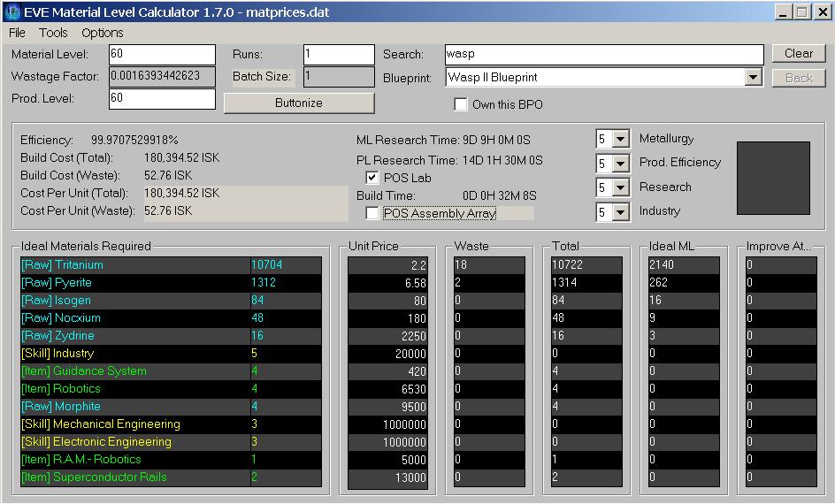Select the [Raw] Zydrine row
Viewport: 835px width, 504px height.
(171, 336)
